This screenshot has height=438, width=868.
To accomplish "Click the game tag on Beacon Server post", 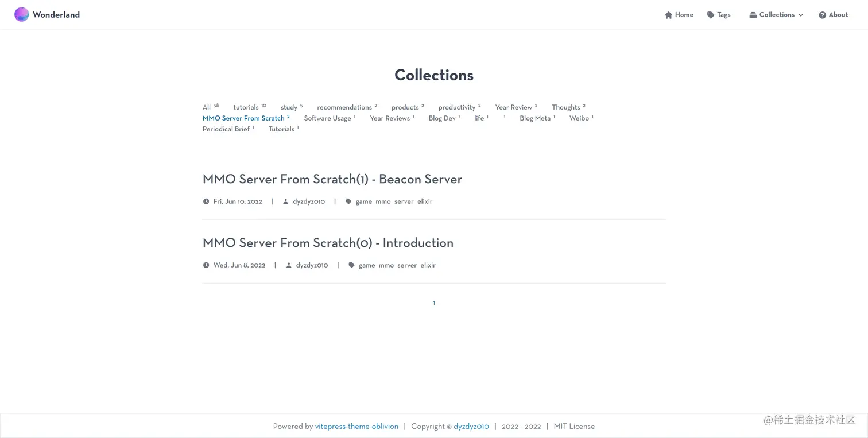I will point(364,201).
